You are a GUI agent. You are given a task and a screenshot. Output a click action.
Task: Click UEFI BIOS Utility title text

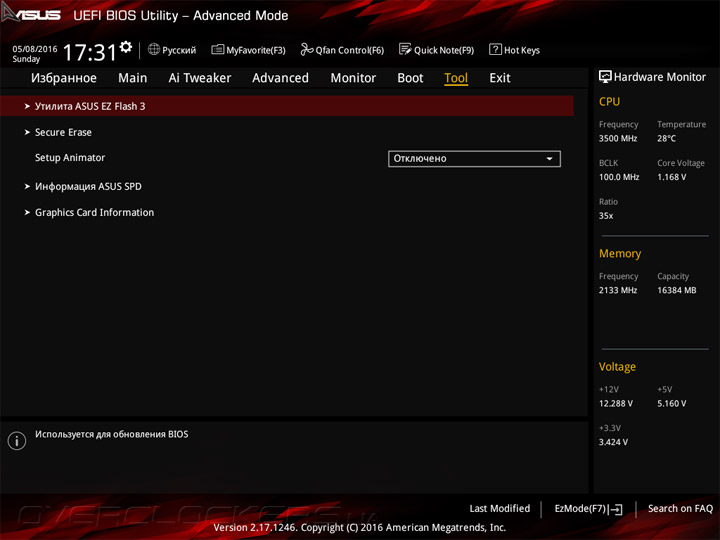tap(180, 16)
